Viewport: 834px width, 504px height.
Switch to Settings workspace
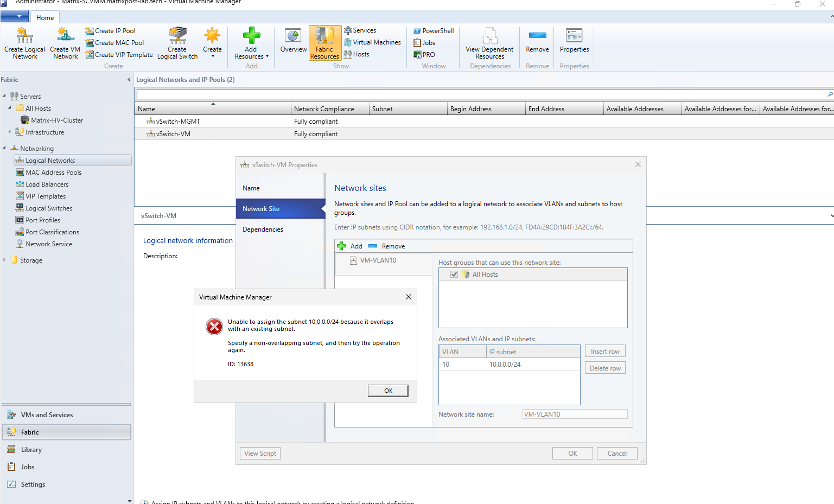pyautogui.click(x=66, y=484)
